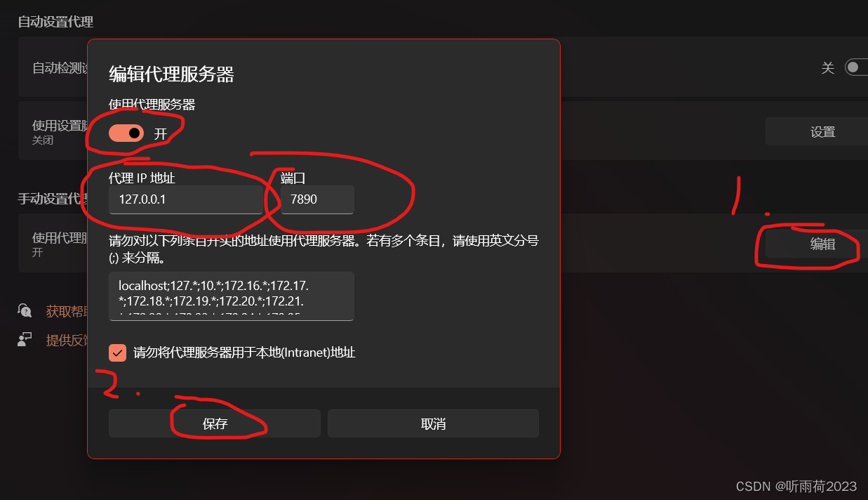Save the proxy settings with 保存

tap(215, 423)
